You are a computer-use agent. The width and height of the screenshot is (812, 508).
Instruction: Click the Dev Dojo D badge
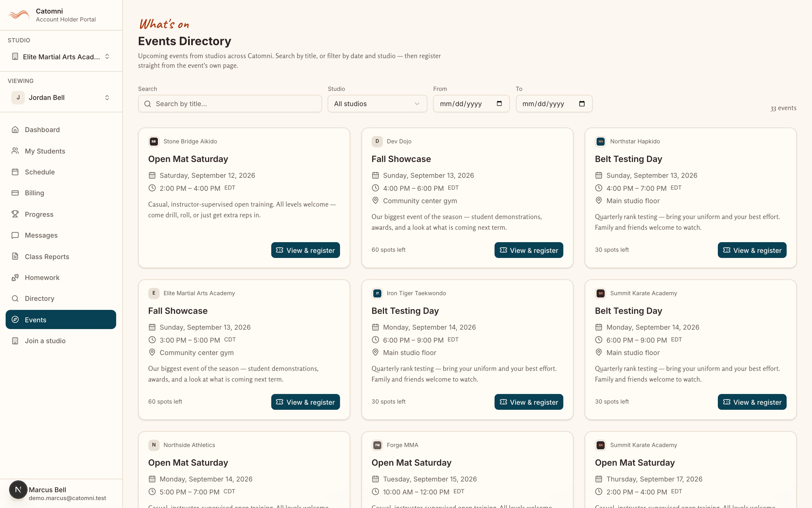(377, 141)
